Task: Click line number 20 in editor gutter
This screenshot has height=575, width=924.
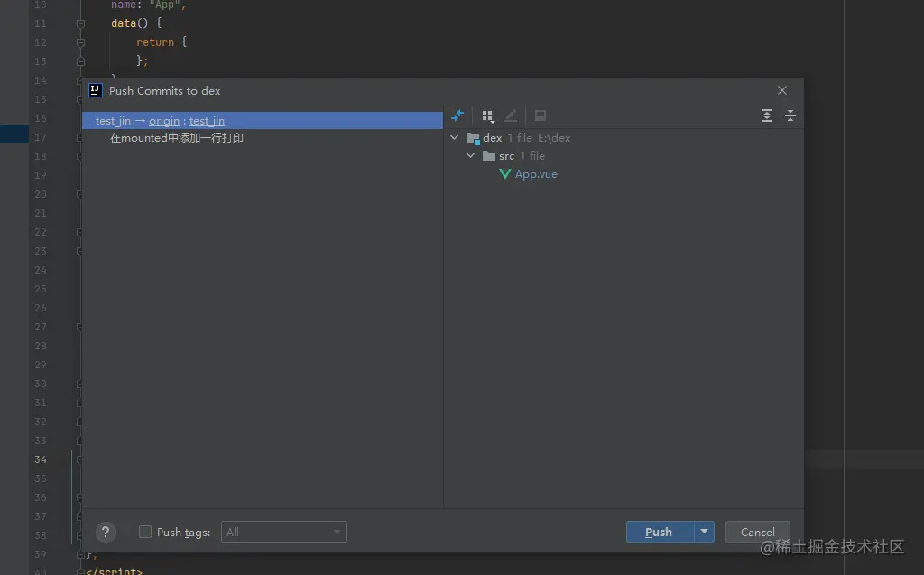Action: [40, 194]
